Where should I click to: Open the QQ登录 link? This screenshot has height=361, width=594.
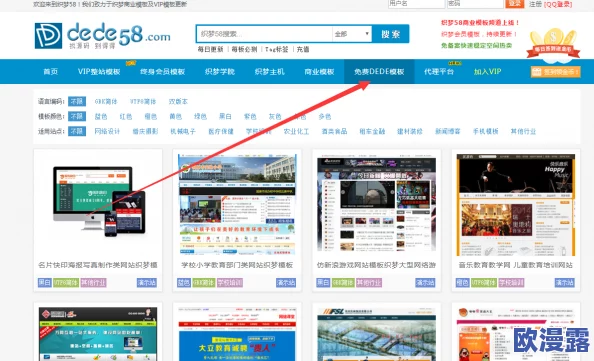click(558, 4)
